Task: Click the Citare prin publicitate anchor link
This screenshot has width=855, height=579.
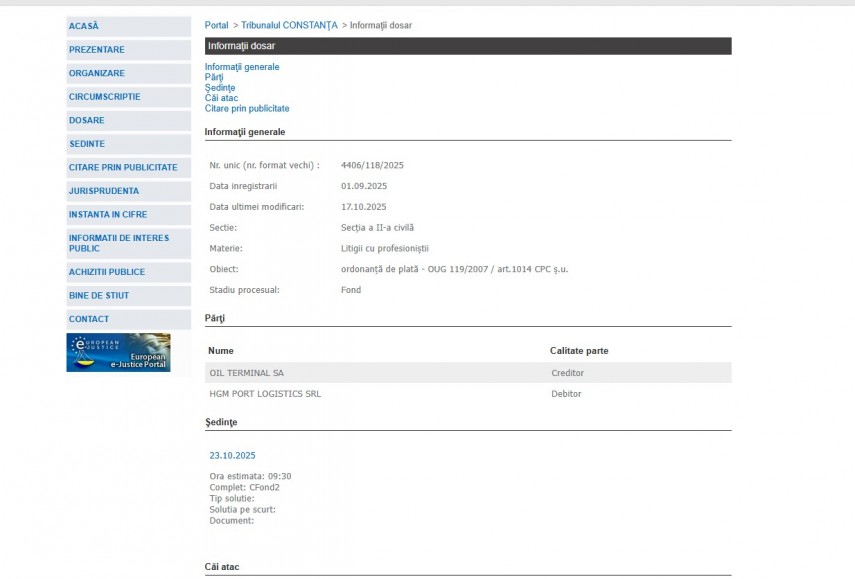Action: pyautogui.click(x=247, y=108)
